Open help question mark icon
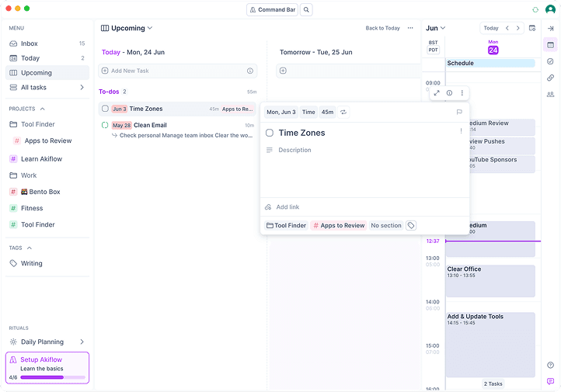The height and width of the screenshot is (392, 561). 550,365
